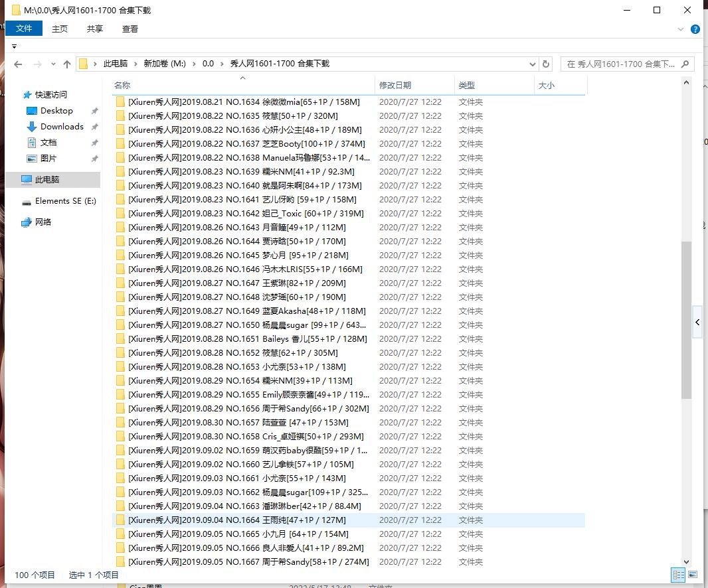Viewport: 708px width, 588px height.
Task: Open 图片 in quick access
Action: (48, 159)
